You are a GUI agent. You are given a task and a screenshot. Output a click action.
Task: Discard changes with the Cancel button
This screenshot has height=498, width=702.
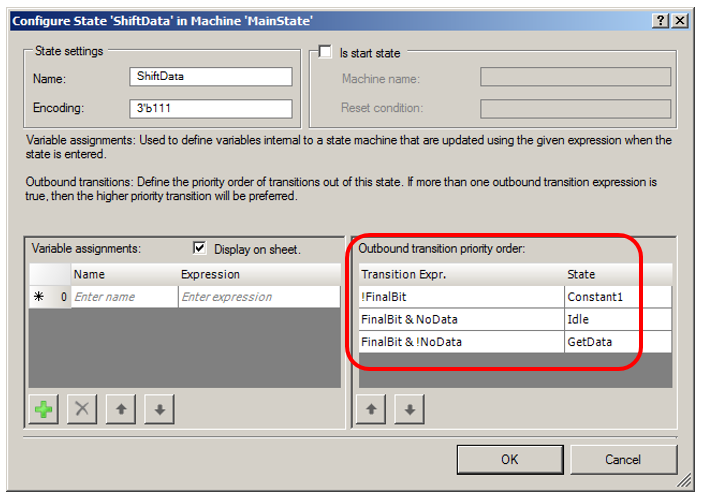point(623,459)
